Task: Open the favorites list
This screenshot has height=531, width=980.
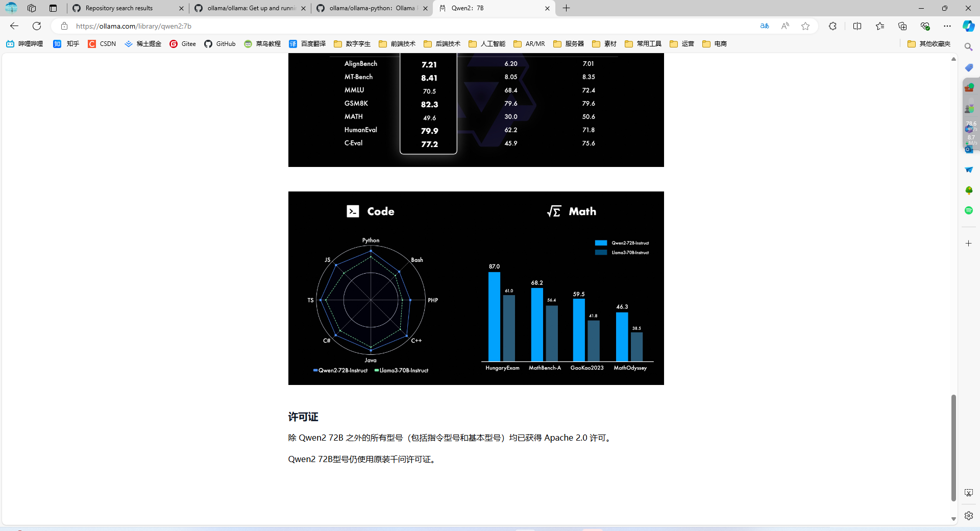Action: 880,26
